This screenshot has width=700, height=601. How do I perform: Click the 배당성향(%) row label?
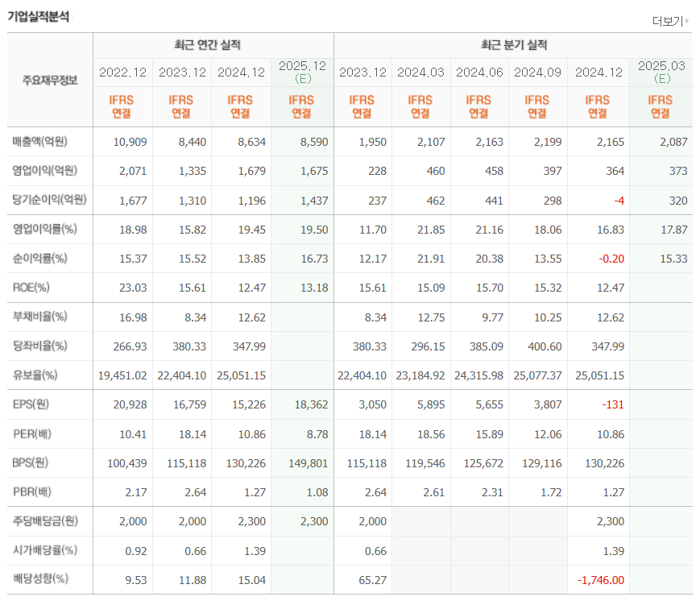[40, 579]
